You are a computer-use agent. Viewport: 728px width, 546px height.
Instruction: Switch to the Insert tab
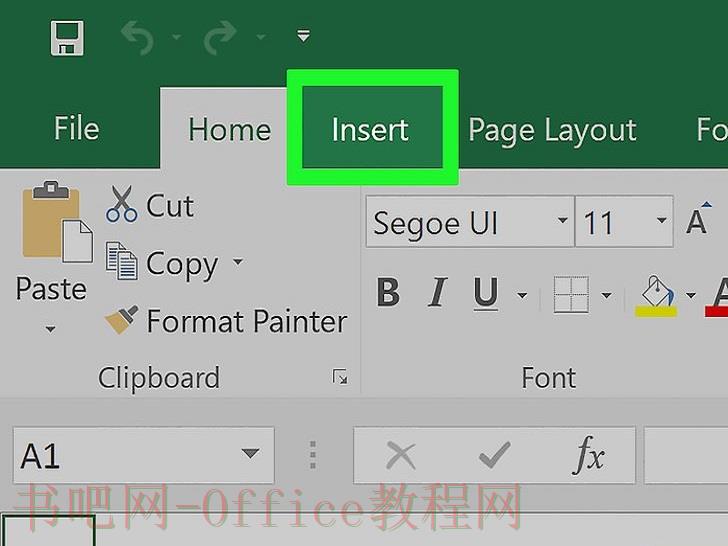(370, 130)
